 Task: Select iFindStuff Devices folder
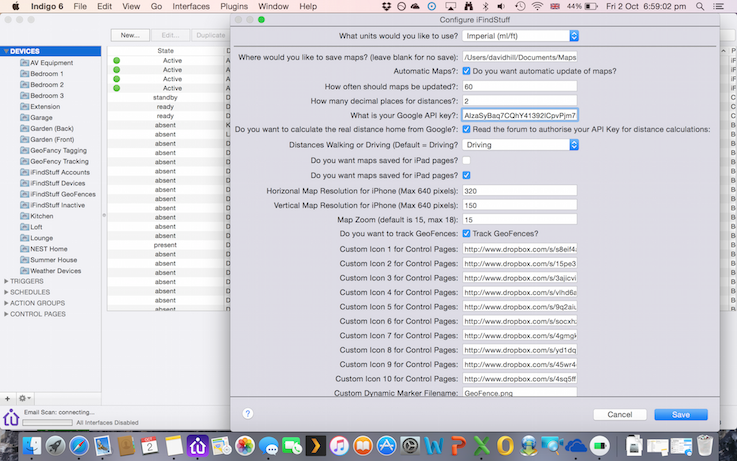pyautogui.click(x=57, y=183)
